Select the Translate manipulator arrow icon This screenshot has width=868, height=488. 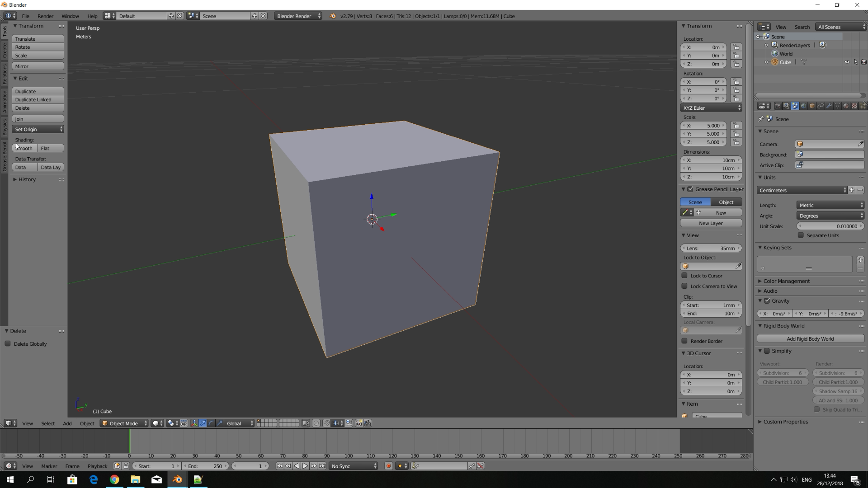pyautogui.click(x=203, y=423)
